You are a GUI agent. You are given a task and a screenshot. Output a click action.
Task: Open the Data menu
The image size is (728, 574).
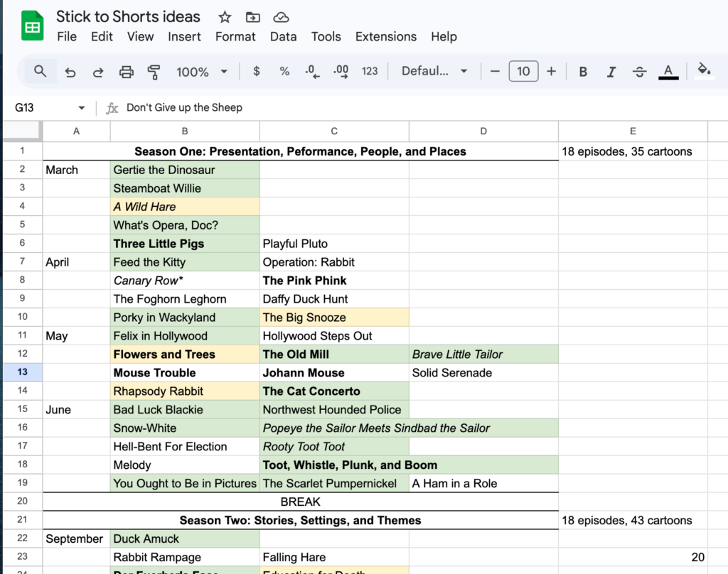pyautogui.click(x=283, y=36)
